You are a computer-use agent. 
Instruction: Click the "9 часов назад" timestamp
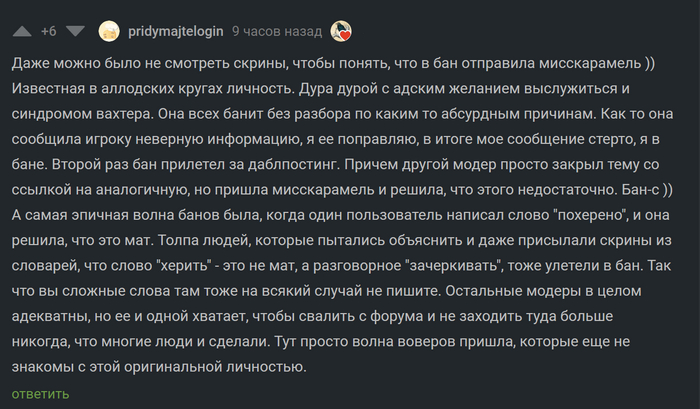pyautogui.click(x=270, y=32)
